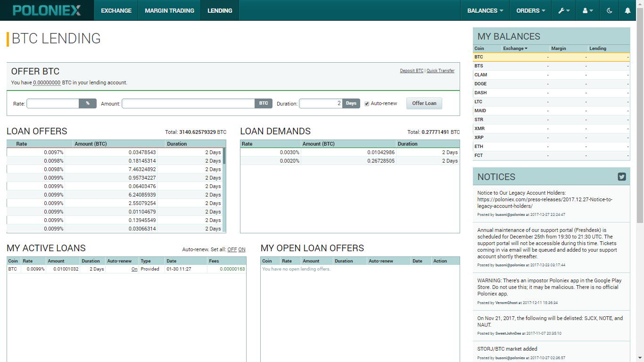Click Rate header in Loan Offers
644x362 pixels.
(x=22, y=144)
